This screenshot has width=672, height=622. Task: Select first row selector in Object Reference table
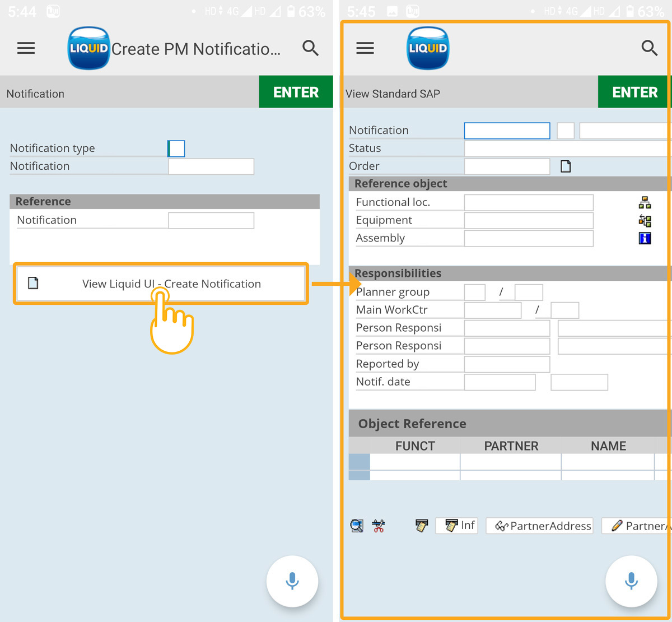(359, 462)
